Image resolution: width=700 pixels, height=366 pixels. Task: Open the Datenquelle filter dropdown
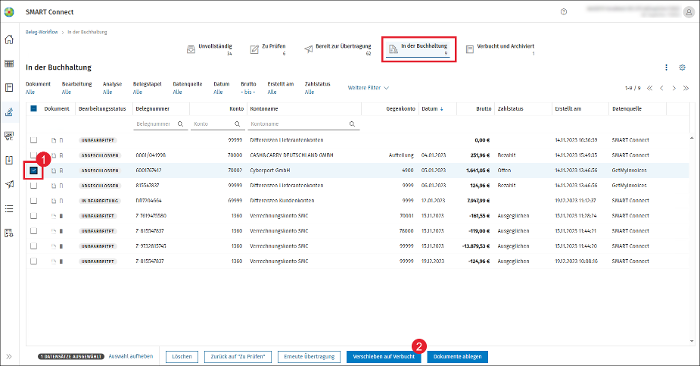[188, 88]
